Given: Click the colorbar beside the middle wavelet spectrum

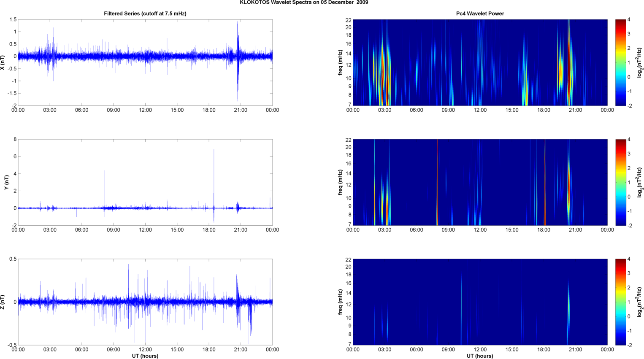Looking at the screenshot, I should pos(620,182).
